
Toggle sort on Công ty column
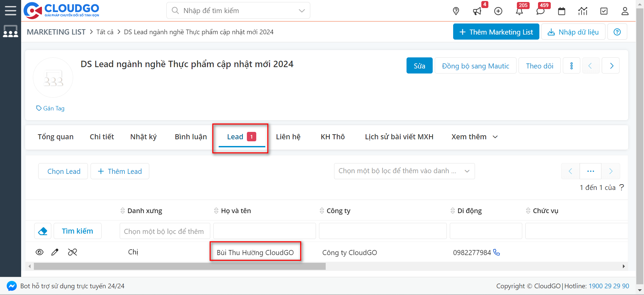click(x=322, y=211)
